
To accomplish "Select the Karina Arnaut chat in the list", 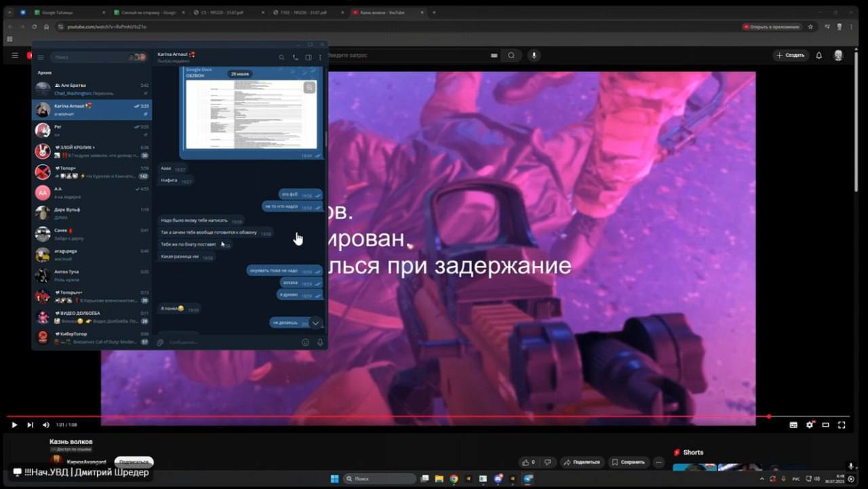I will (x=92, y=110).
